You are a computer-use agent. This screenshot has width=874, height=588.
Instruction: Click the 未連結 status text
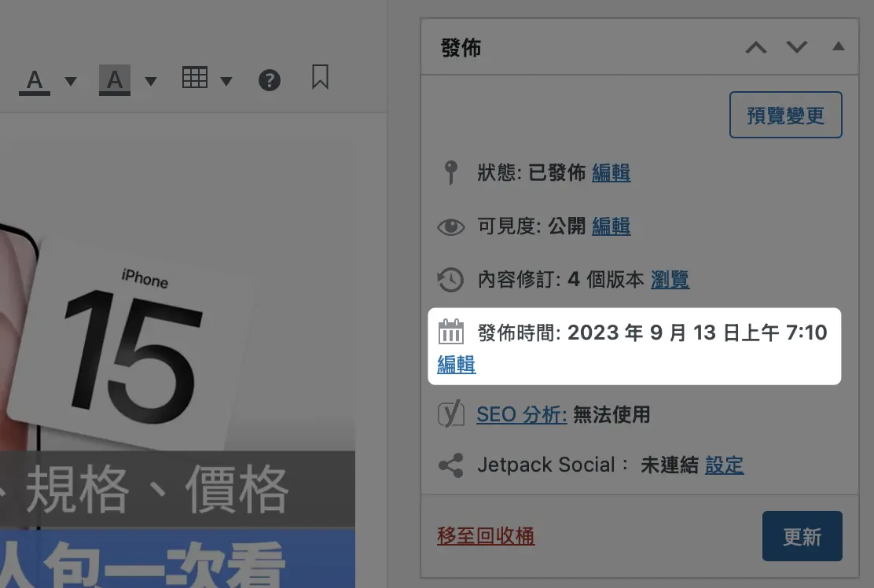669,465
